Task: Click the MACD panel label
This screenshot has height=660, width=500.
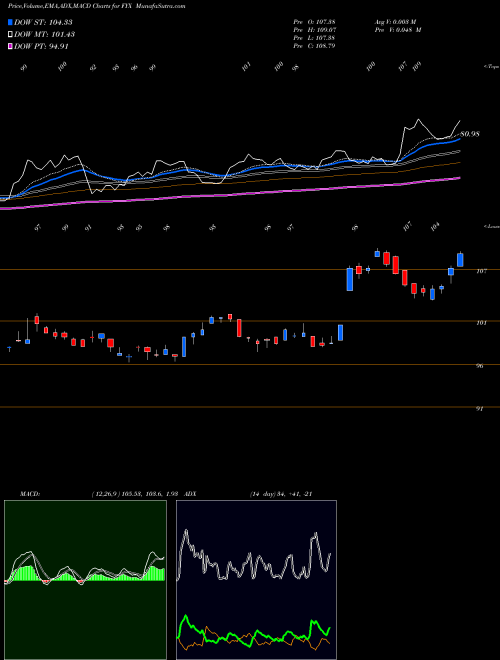Action: point(30,494)
